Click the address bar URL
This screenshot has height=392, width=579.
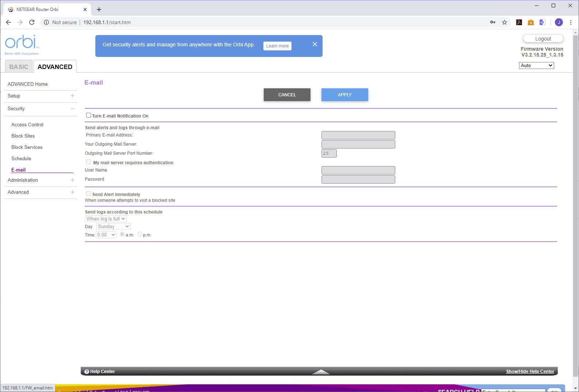[x=107, y=22]
